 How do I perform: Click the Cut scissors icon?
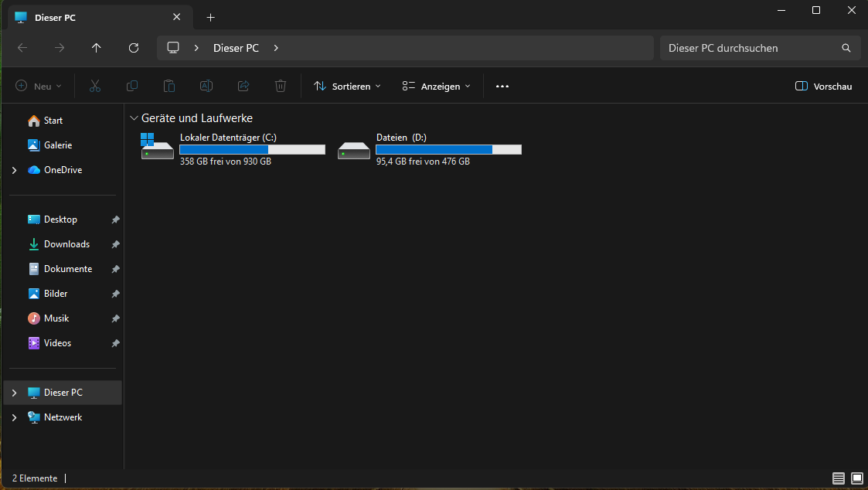(94, 86)
